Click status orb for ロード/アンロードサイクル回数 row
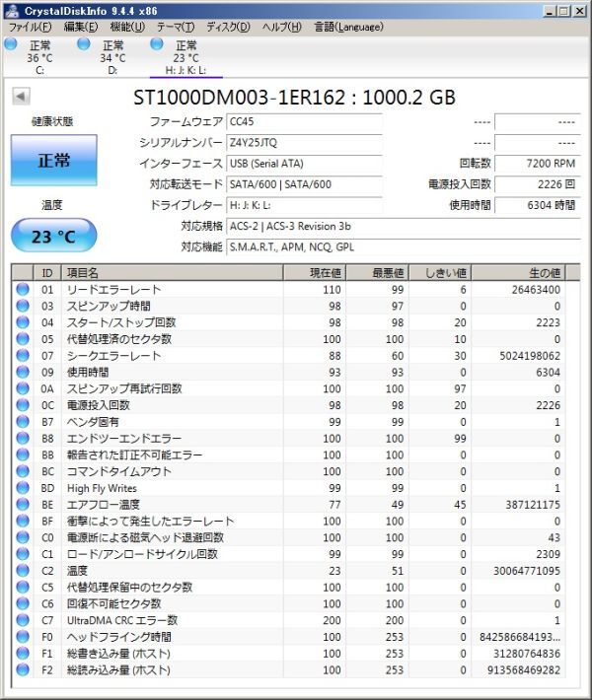The width and height of the screenshot is (592, 700). coord(23,553)
